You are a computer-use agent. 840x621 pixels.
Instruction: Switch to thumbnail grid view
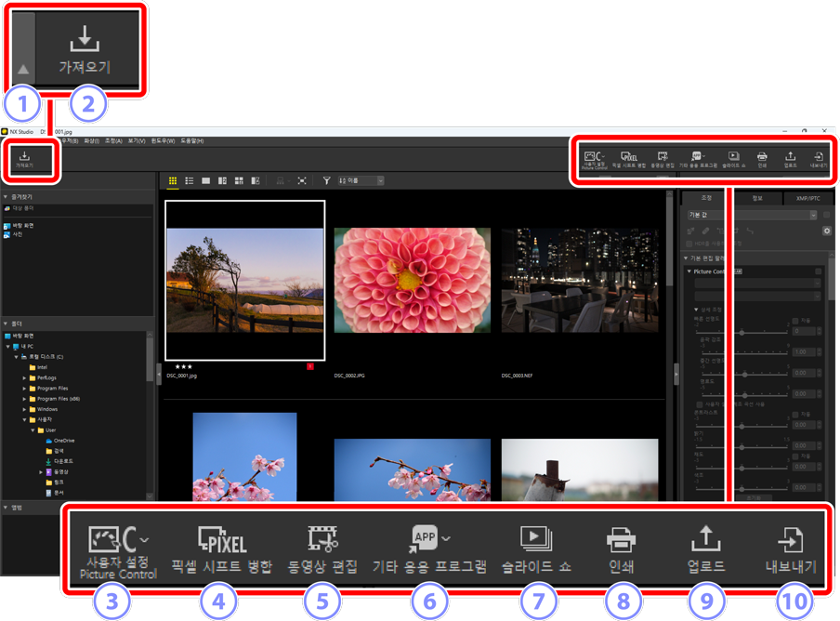point(173,181)
